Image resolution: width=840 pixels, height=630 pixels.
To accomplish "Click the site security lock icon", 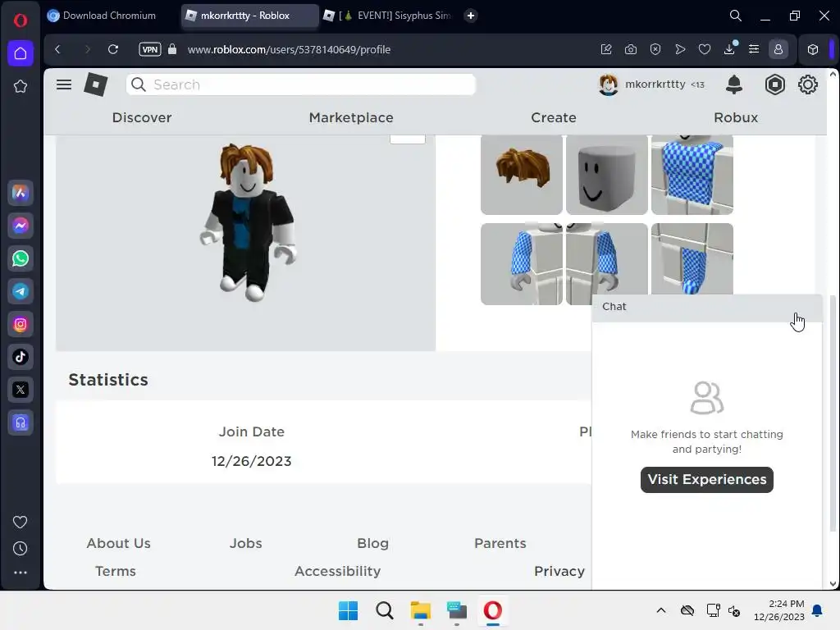I will pos(172,49).
